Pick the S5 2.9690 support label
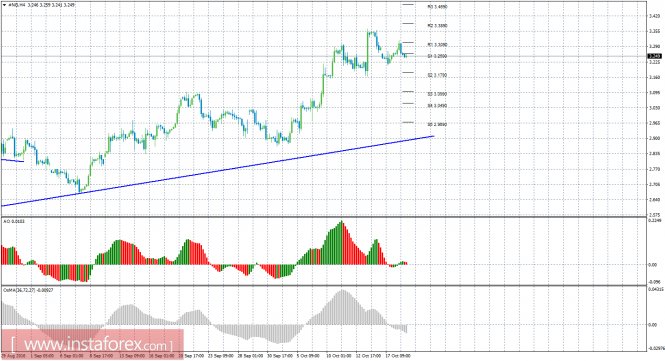665x361 pixels. point(437,125)
